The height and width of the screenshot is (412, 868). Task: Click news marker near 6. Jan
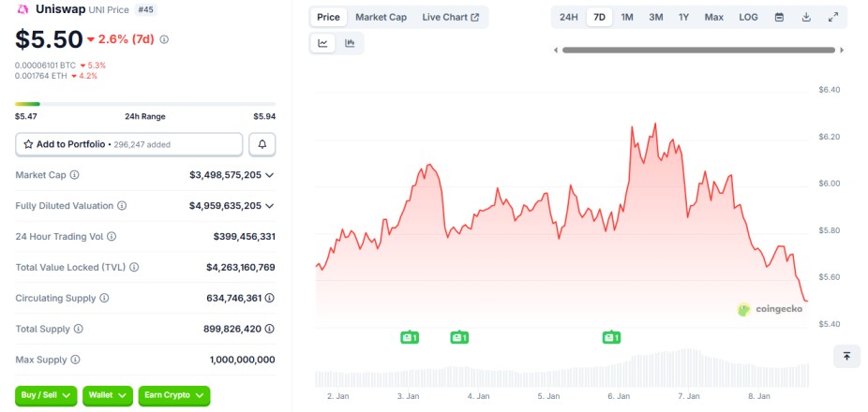pyautogui.click(x=611, y=337)
